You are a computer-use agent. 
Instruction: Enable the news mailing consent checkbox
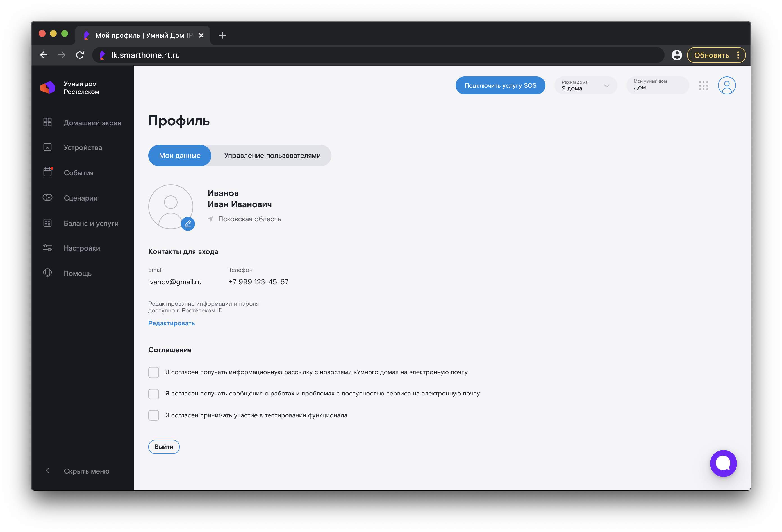(x=154, y=372)
